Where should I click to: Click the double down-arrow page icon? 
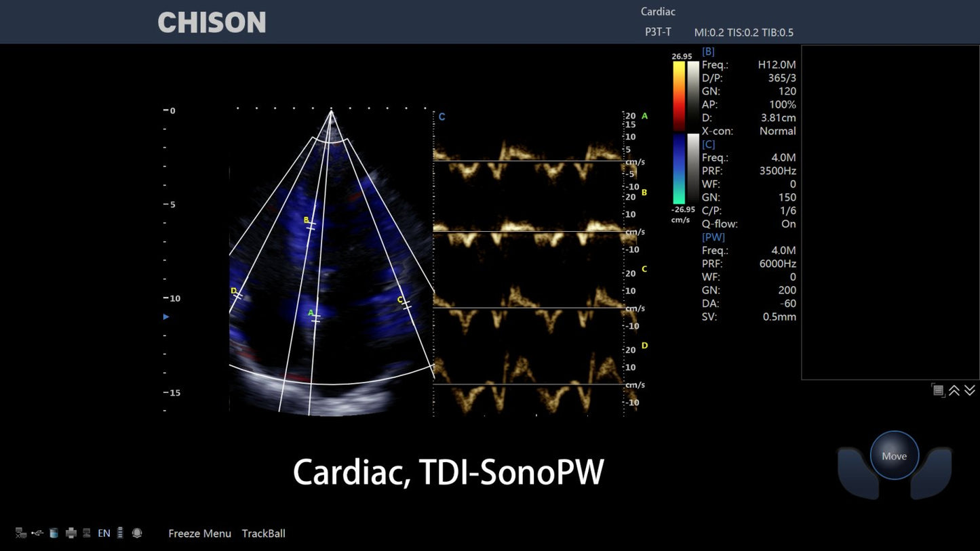(x=970, y=390)
